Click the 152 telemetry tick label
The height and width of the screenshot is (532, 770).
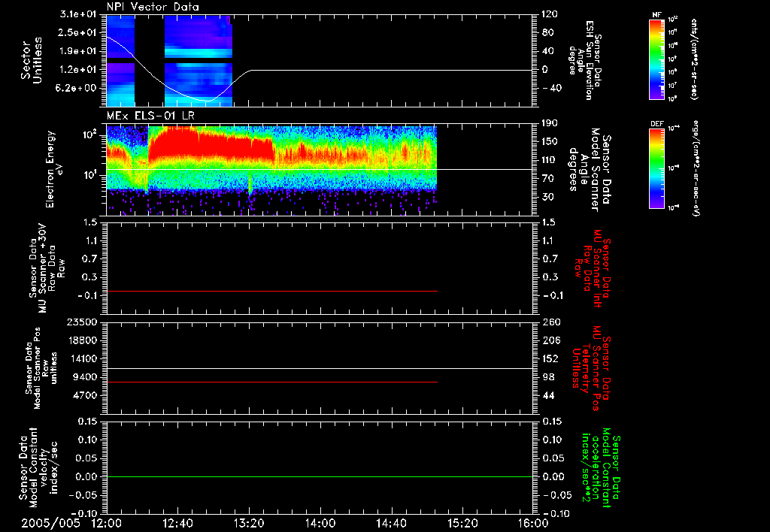point(550,358)
